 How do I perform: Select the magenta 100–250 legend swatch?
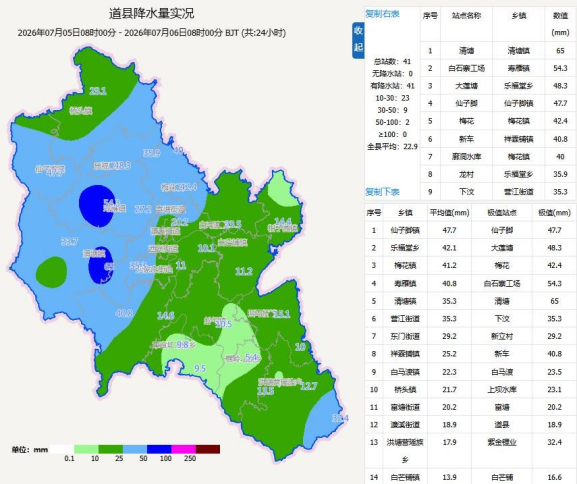(x=183, y=449)
